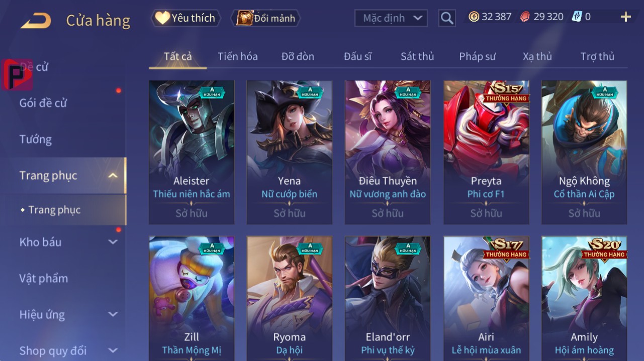The image size is (644, 361).
Task: Tap the plus icon to add currency
Action: click(x=625, y=17)
